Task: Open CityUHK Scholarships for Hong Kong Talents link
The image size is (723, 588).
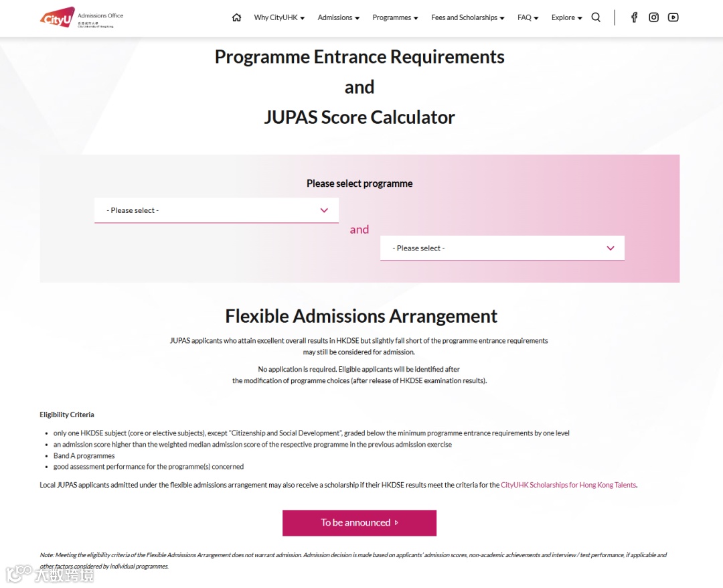Action: tap(568, 485)
